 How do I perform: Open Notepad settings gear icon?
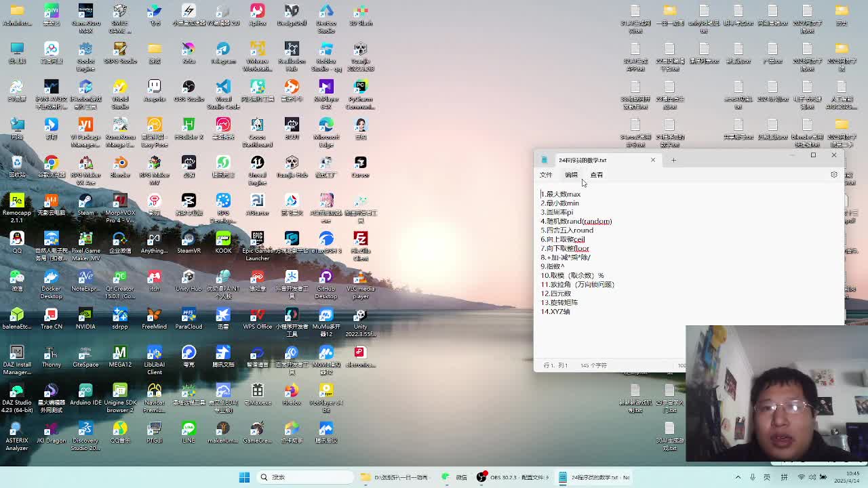pos(833,175)
